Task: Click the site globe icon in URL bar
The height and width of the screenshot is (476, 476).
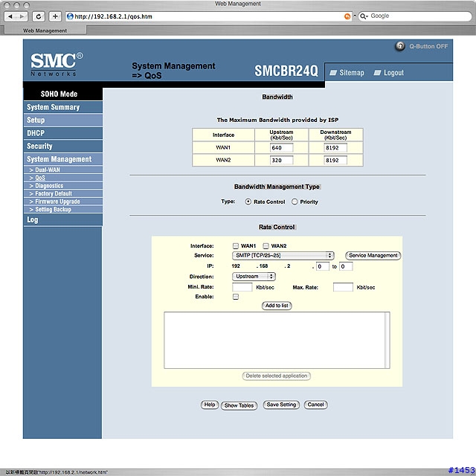Action: tap(70, 16)
